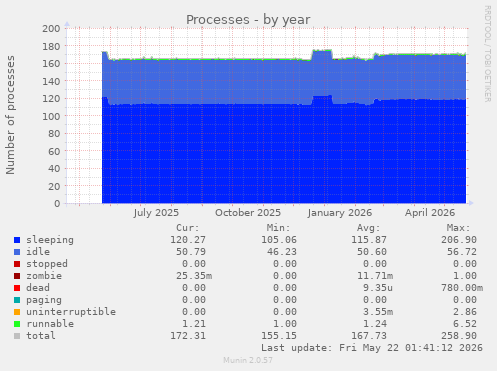The height and width of the screenshot is (371, 497).
Task: Click the paging legend color swatch
Action: point(17,300)
